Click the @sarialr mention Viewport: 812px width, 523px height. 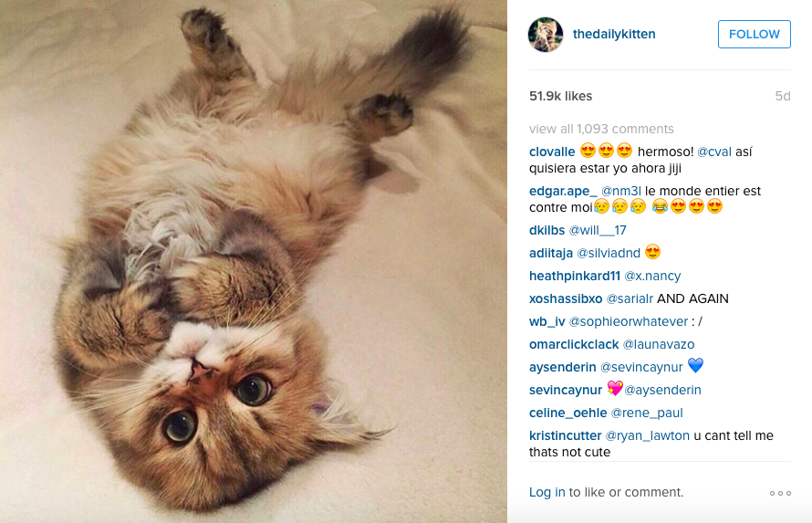click(x=630, y=298)
